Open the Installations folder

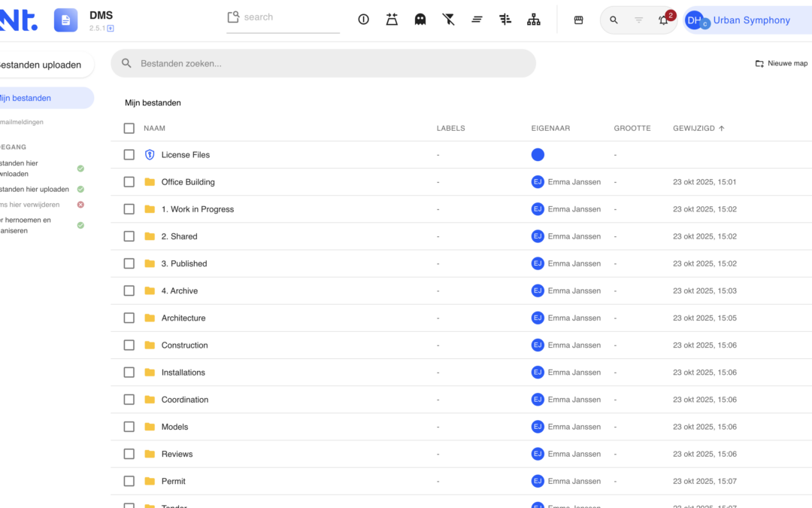(x=183, y=373)
